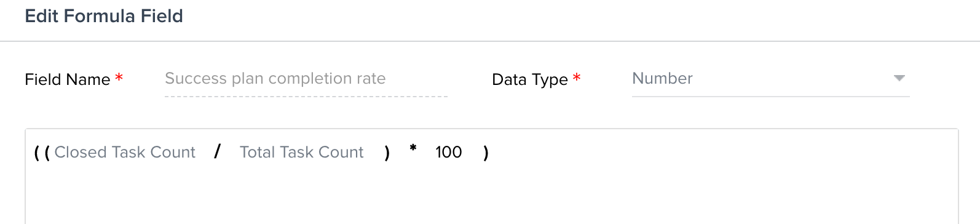This screenshot has height=224, width=980.
Task: Click red asterisk beside Field Name
Action: (x=119, y=77)
